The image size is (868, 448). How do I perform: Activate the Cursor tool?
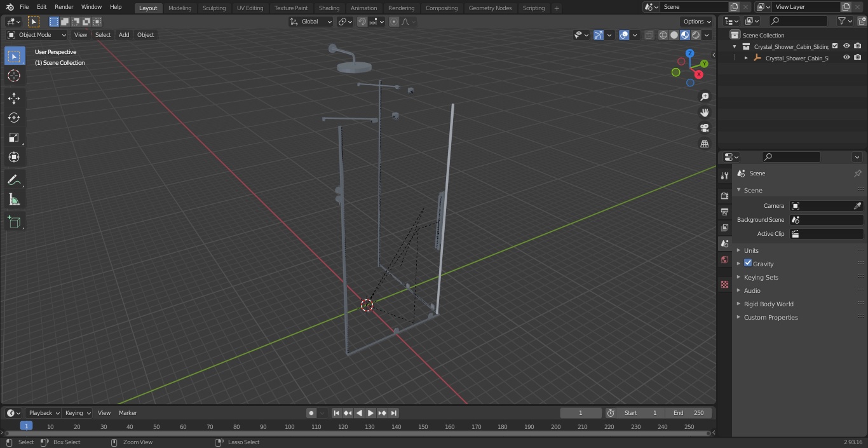14,76
